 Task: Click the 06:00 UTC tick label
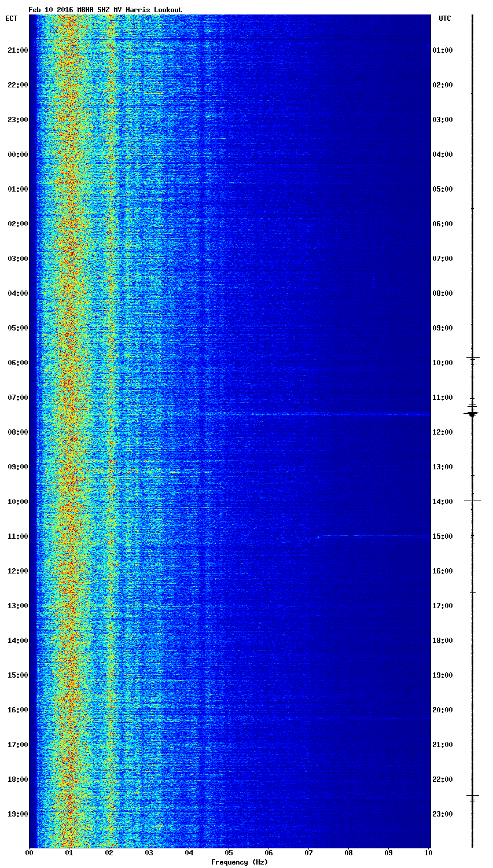(x=443, y=224)
